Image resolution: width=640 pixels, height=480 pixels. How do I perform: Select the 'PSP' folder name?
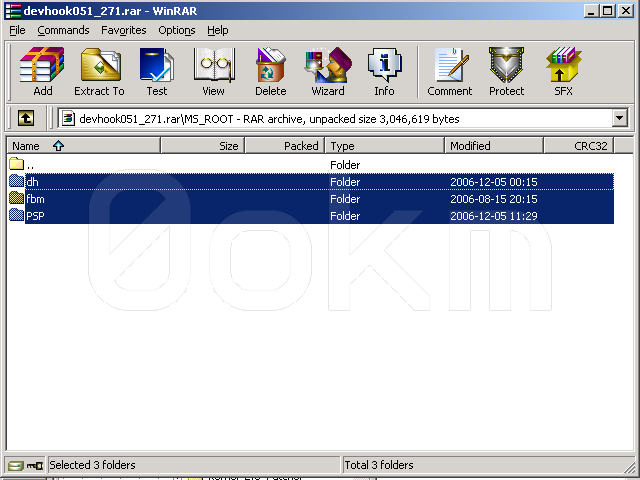(35, 216)
